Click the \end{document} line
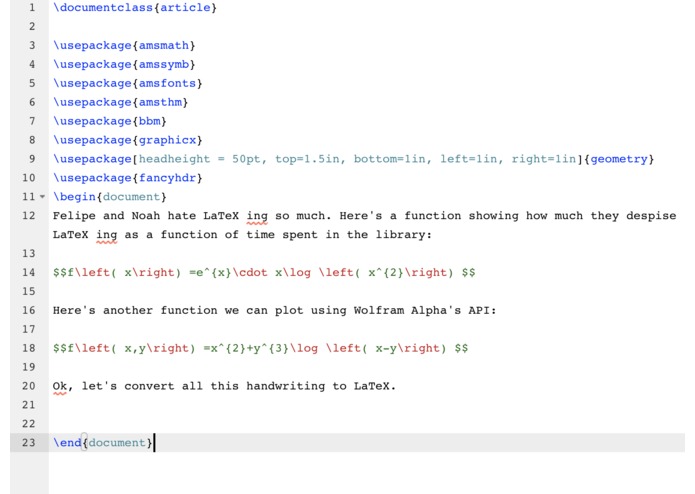The height and width of the screenshot is (494, 695). [x=102, y=443]
